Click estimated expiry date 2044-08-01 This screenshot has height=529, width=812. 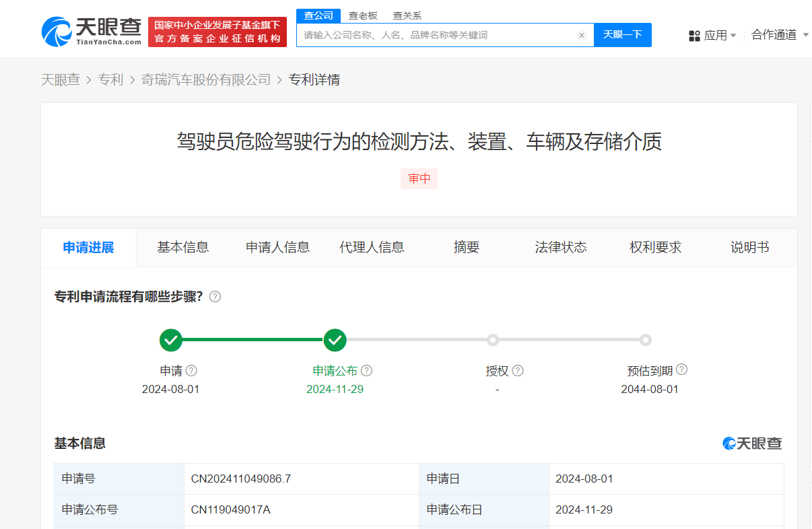point(650,390)
